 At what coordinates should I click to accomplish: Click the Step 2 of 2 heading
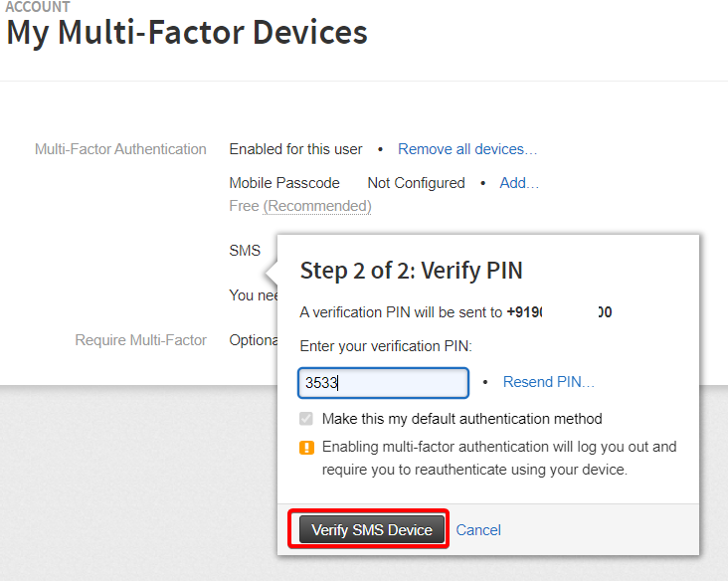pos(411,271)
